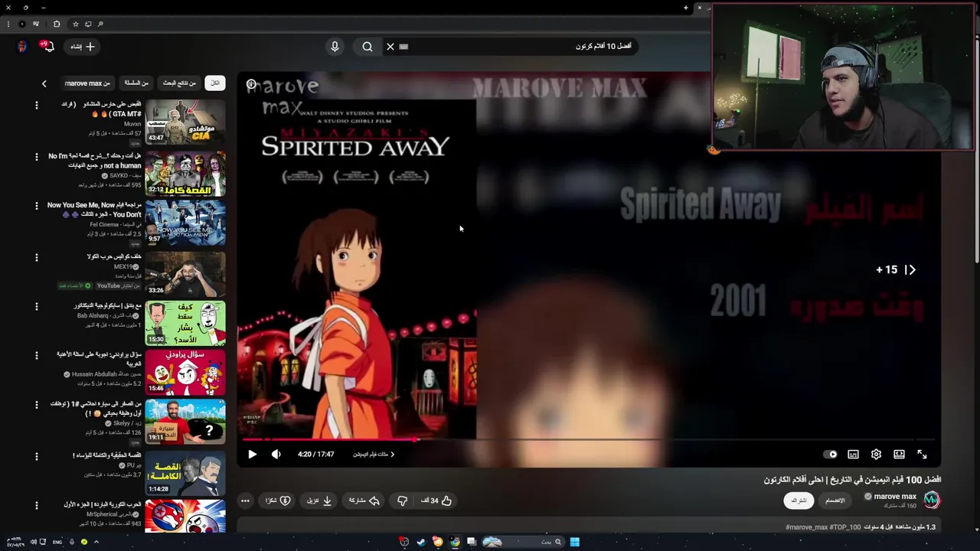Open the account avatar menu
Viewport: 980px width, 551px height.
tap(22, 47)
